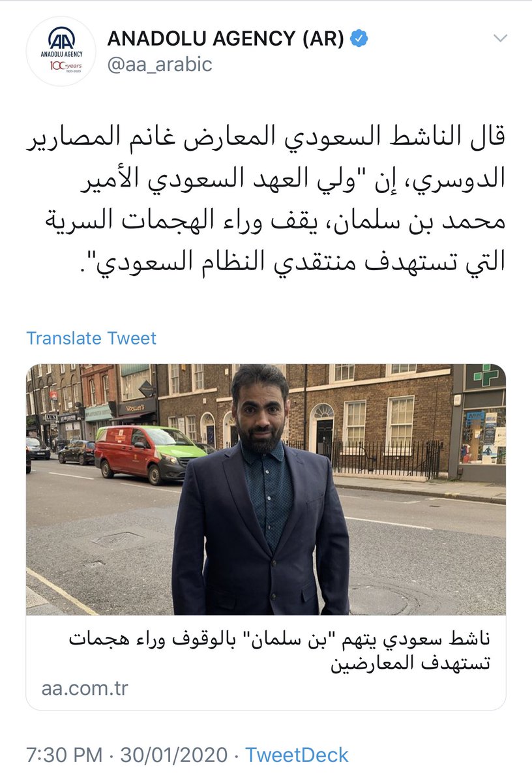Go to the @aa_arabic handle
The image size is (532, 783).
click(160, 65)
